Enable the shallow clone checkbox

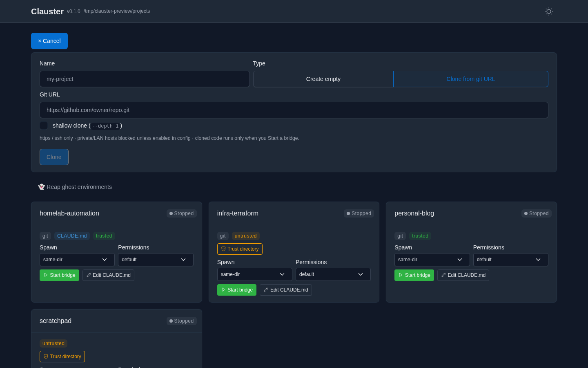tap(44, 126)
